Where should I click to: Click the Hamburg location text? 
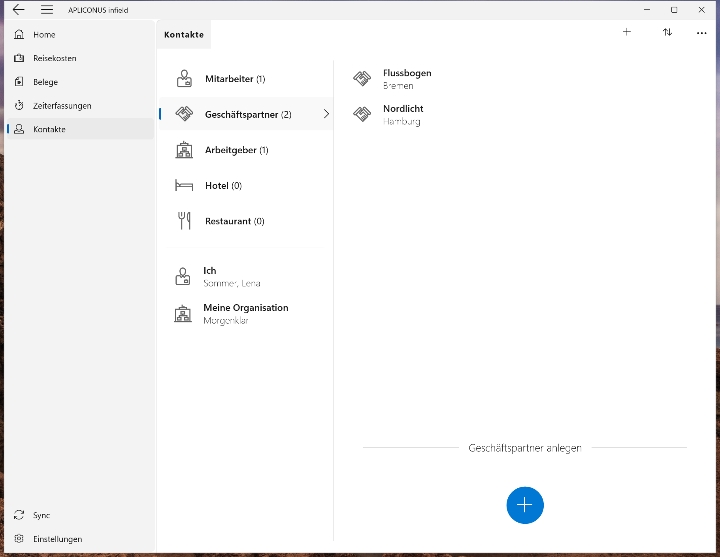click(402, 122)
